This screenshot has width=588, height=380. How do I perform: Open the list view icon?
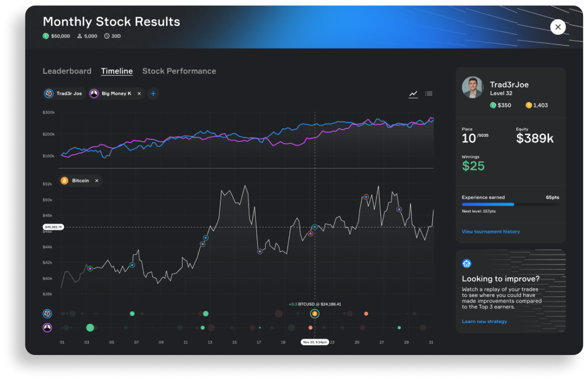tap(428, 93)
